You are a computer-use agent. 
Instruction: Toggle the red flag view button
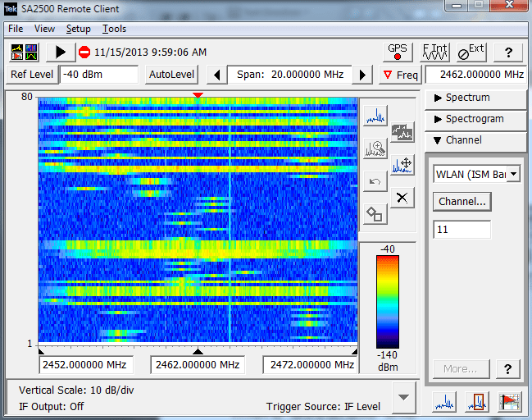pyautogui.click(x=511, y=401)
